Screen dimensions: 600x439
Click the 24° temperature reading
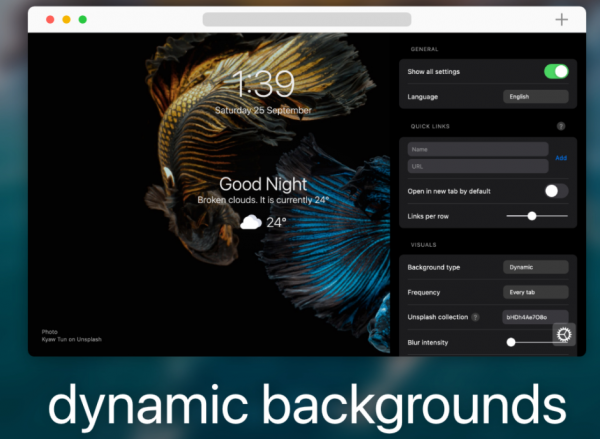[276, 222]
